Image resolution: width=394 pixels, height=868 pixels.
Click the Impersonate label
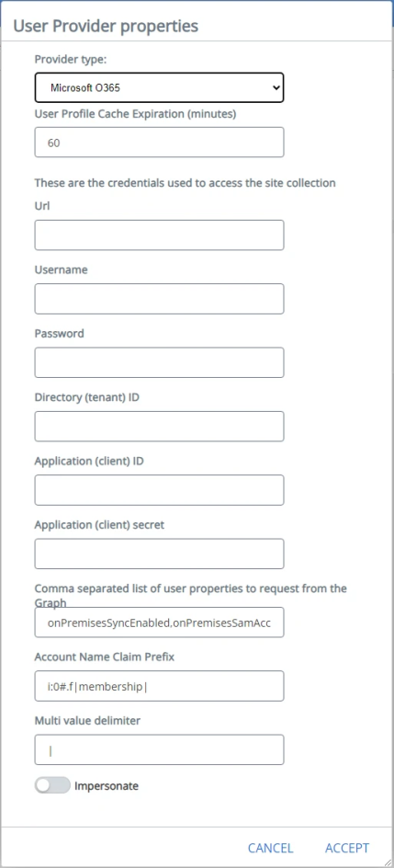tap(107, 785)
